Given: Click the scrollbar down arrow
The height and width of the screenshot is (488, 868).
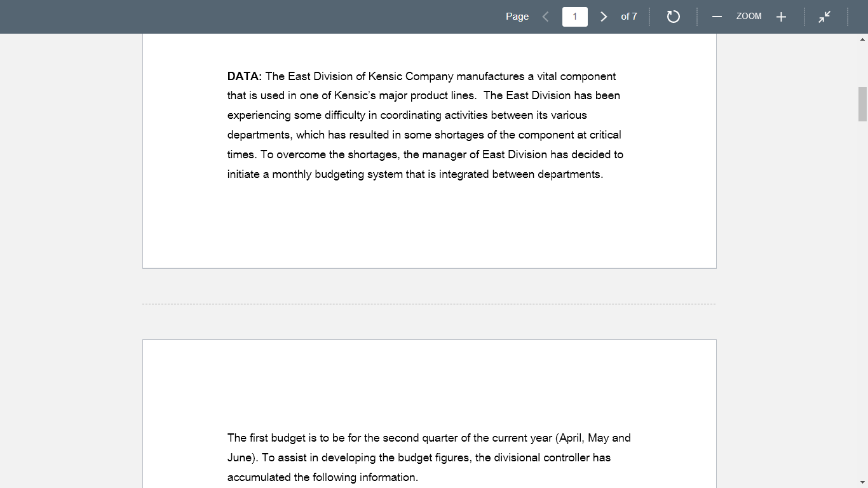Looking at the screenshot, I should click(862, 483).
